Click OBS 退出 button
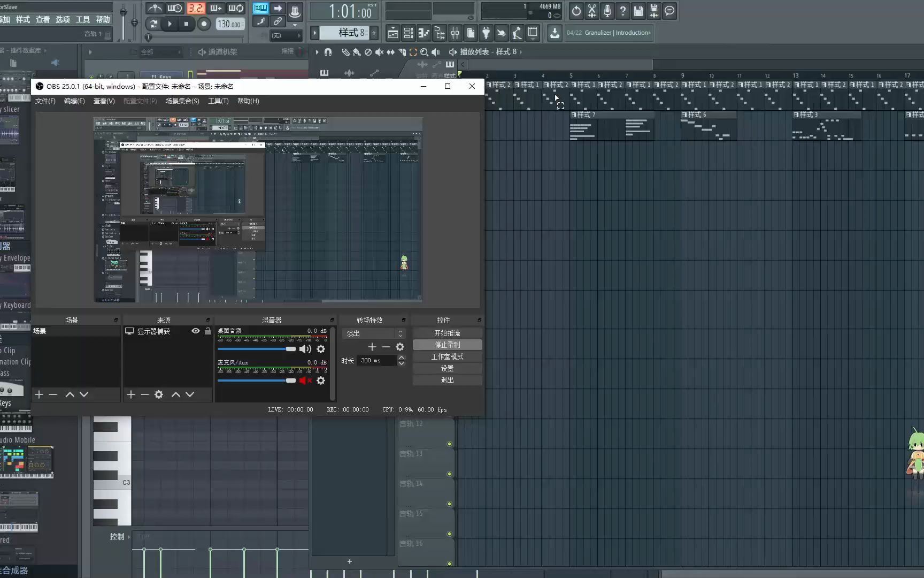The image size is (924, 578). pyautogui.click(x=447, y=380)
